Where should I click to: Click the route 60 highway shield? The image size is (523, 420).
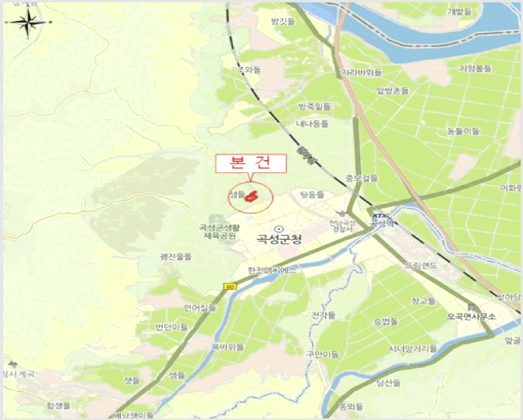click(x=230, y=286)
